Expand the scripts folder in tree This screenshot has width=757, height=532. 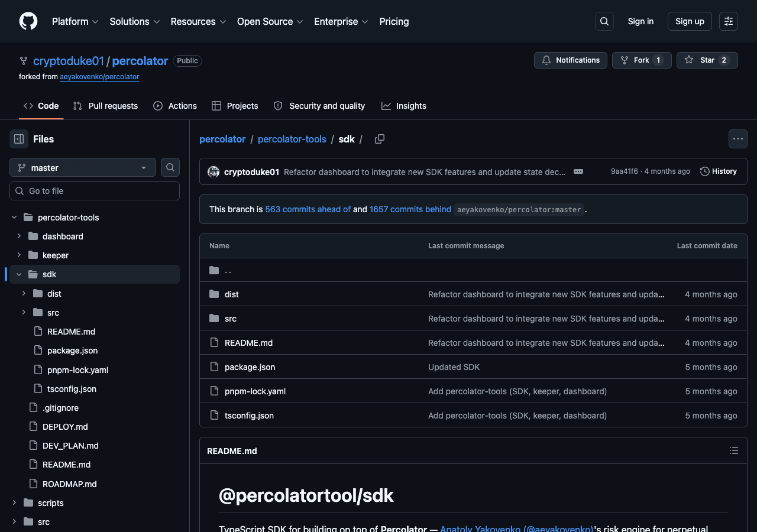[14, 503]
